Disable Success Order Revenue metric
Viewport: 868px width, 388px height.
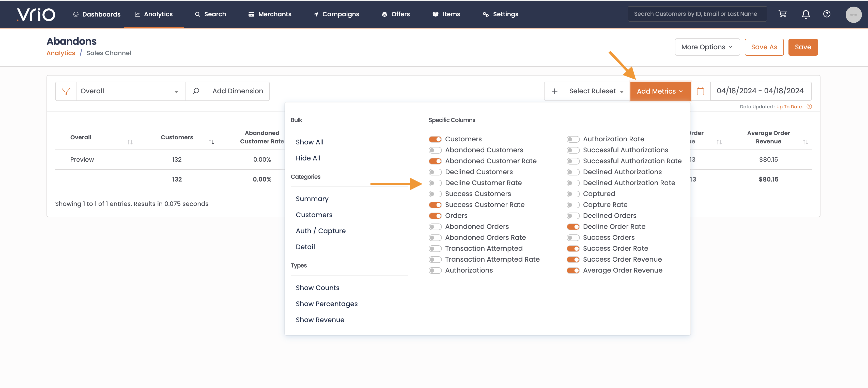[573, 260]
